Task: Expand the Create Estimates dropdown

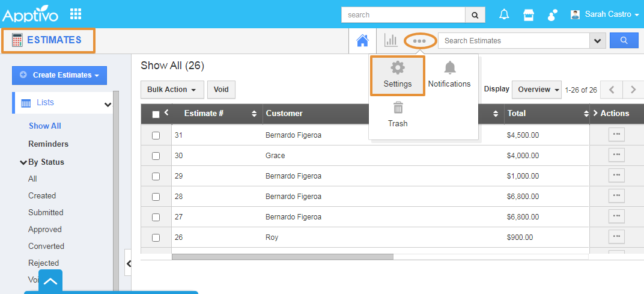Action: coord(59,75)
